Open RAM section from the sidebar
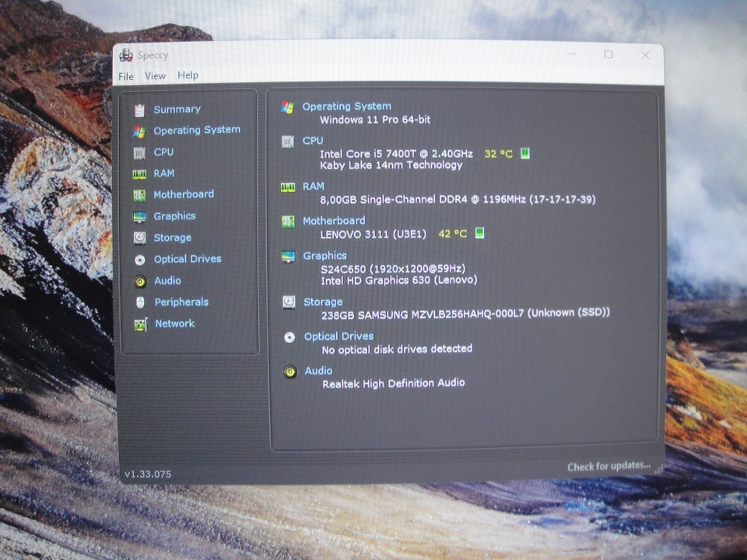The height and width of the screenshot is (560, 747). (x=164, y=173)
